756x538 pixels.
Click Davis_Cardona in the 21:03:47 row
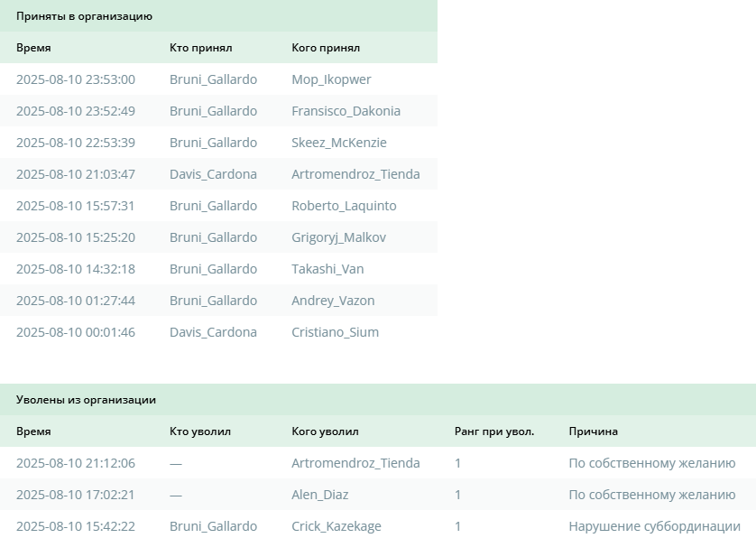click(x=213, y=174)
